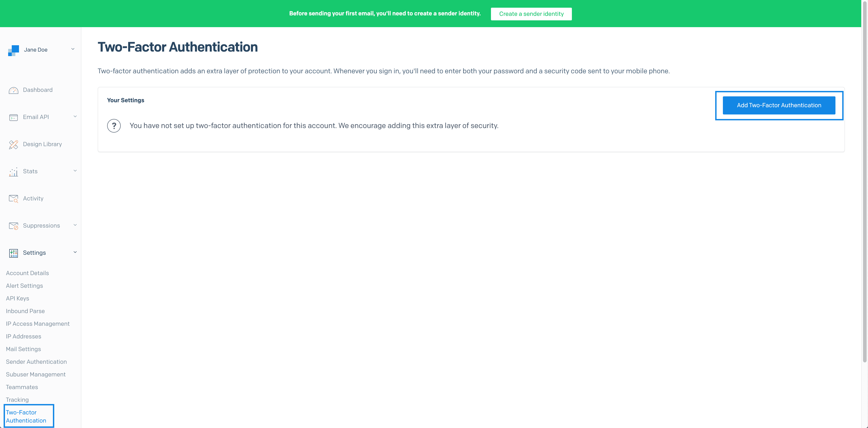Click Create a sender identity
This screenshot has height=428, width=868.
coord(531,14)
